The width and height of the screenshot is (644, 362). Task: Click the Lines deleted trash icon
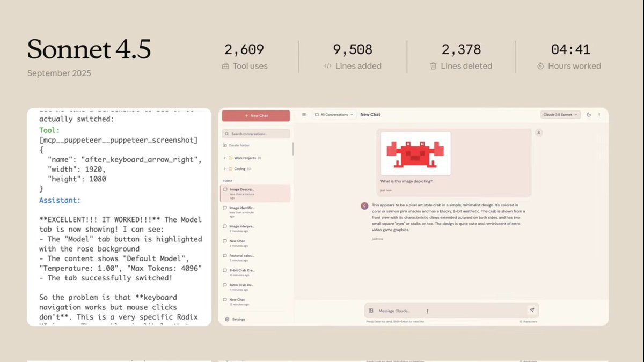pos(433,66)
